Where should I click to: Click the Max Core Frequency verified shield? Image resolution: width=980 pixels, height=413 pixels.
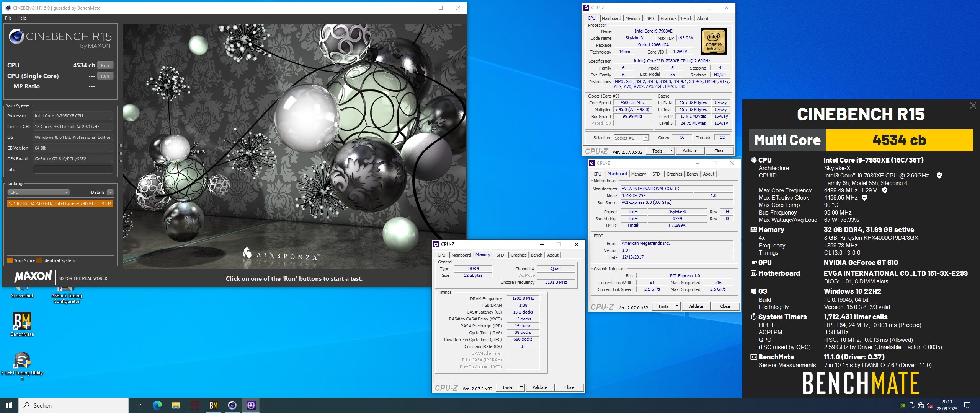[x=885, y=190]
